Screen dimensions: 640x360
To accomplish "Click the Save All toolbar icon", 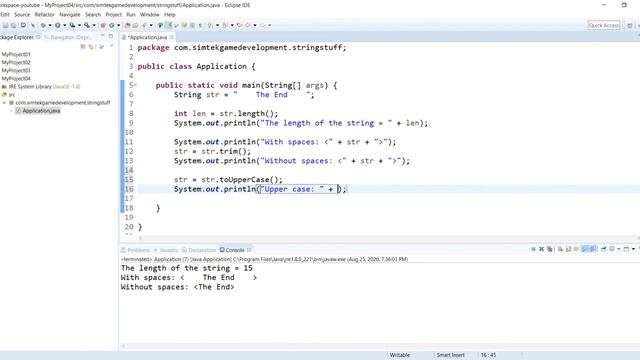I will pyautogui.click(x=13, y=25).
